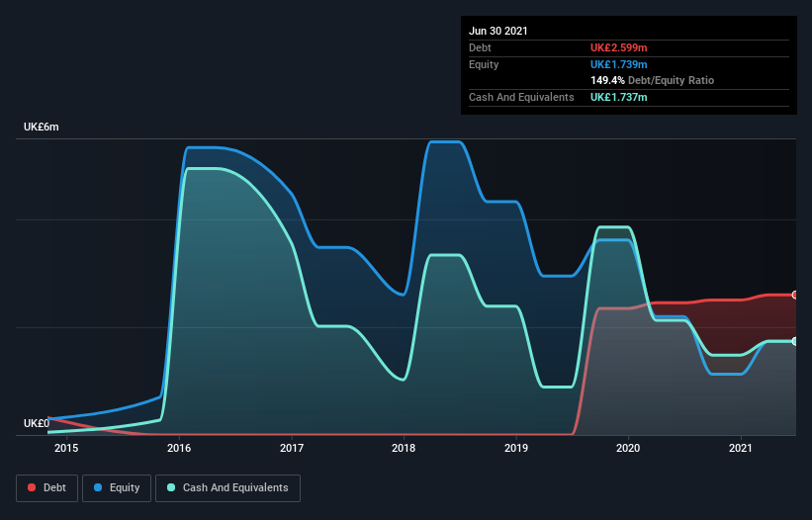Click tooltip Cash And Equivalents row label
Screen dimensions: 812x520
coord(521,97)
